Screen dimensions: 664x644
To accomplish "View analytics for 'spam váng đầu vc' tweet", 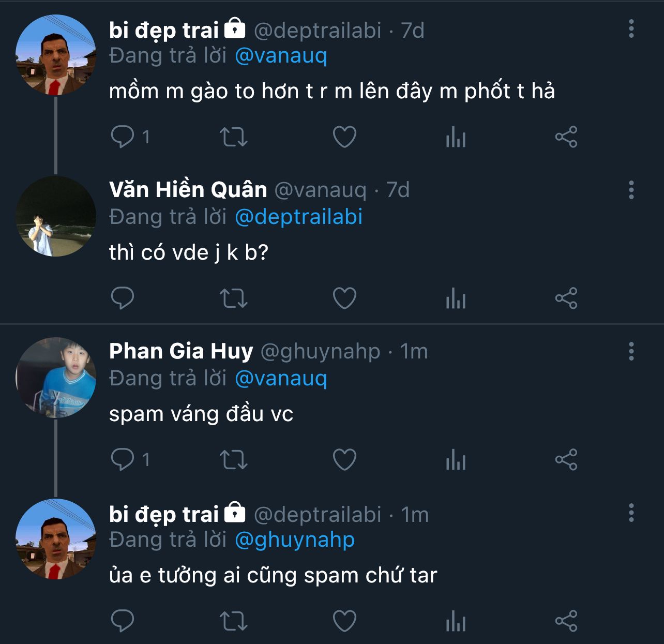I will click(456, 460).
